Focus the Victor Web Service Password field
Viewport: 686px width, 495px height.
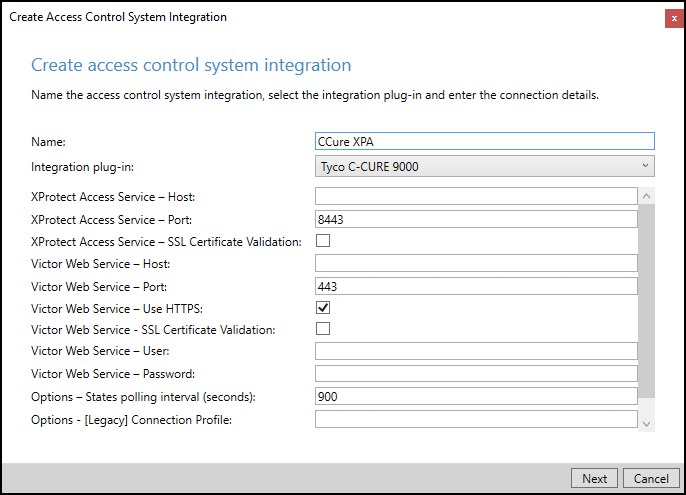476,373
